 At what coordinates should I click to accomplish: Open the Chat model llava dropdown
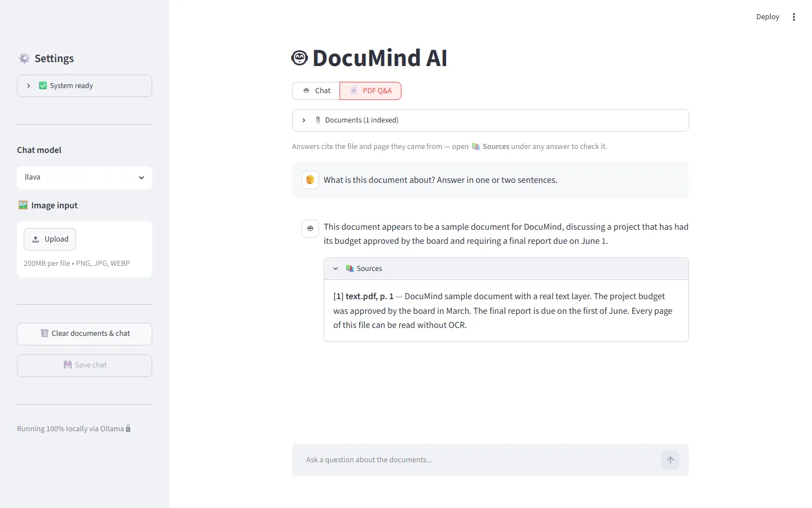coord(85,177)
